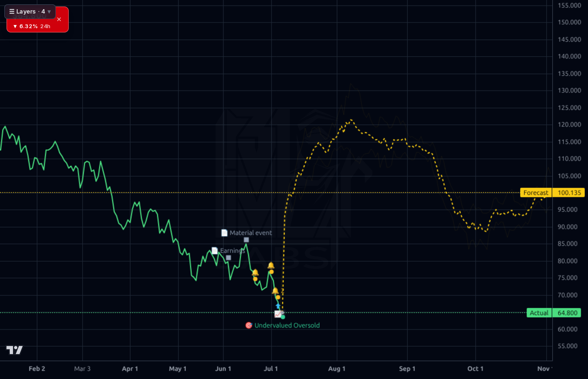The width and height of the screenshot is (588, 379).
Task: Click the 155.000 price axis label
Action: [569, 6]
